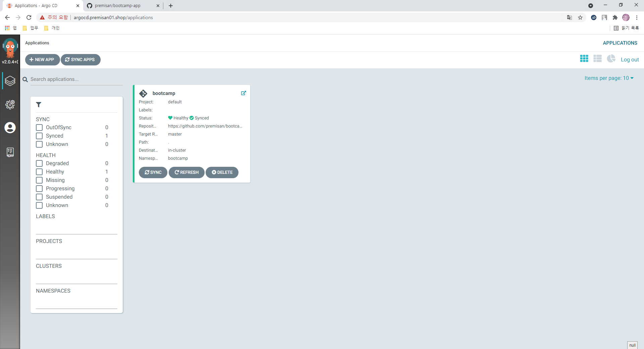Switch to tiles grid view
This screenshot has height=349, width=644.
coord(584,59)
